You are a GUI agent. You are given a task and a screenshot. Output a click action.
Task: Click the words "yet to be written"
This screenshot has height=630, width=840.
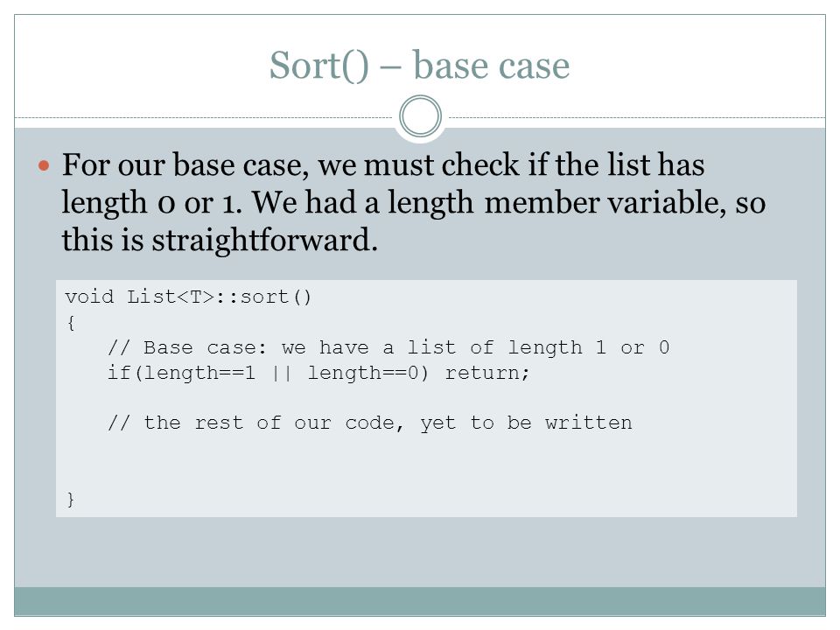pos(526,423)
